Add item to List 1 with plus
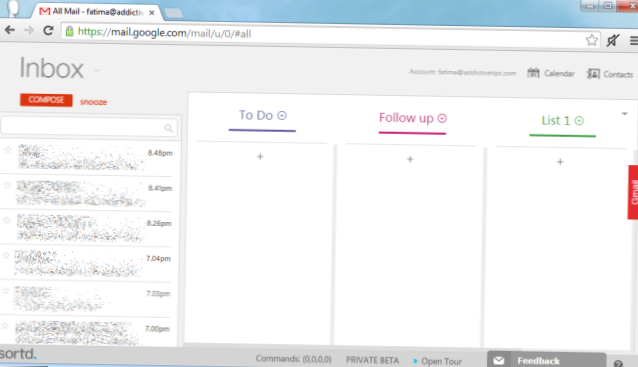 pyautogui.click(x=560, y=162)
